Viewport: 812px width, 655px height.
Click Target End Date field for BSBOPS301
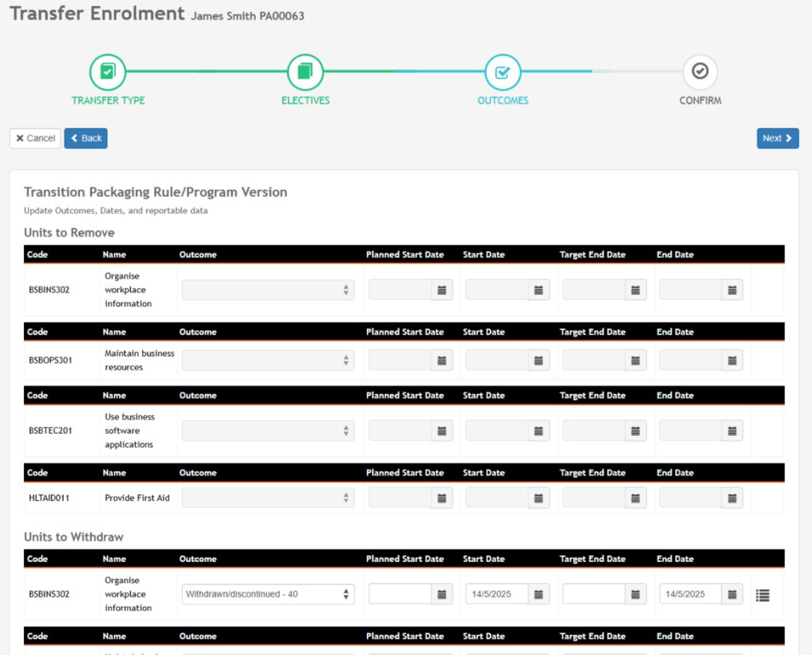(x=594, y=361)
